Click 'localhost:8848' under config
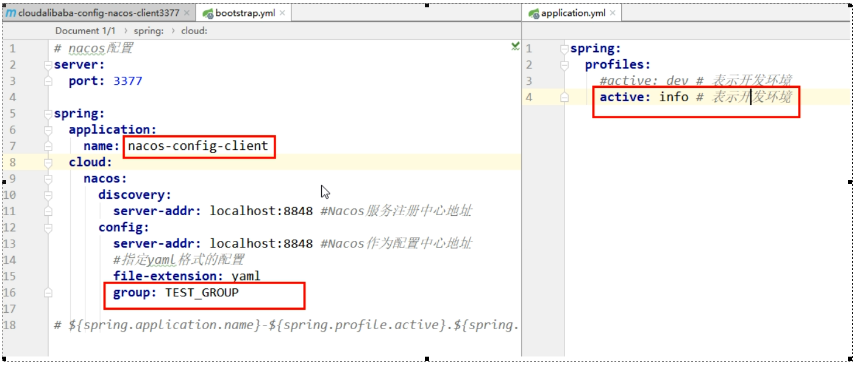The image size is (868, 367). (x=261, y=243)
